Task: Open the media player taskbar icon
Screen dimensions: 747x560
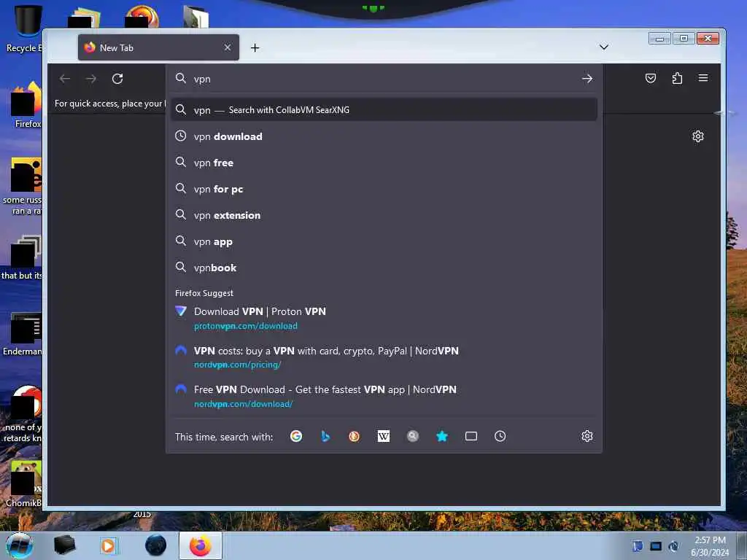Action: (109, 545)
